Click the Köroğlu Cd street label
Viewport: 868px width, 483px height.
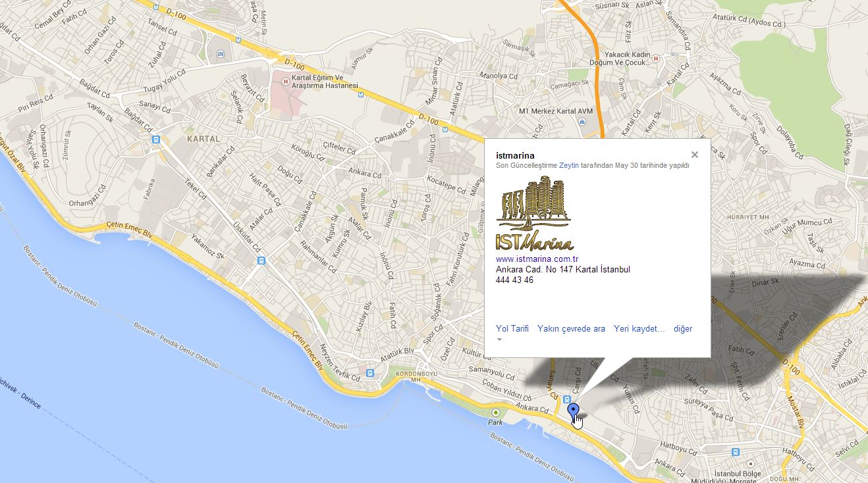(x=307, y=151)
